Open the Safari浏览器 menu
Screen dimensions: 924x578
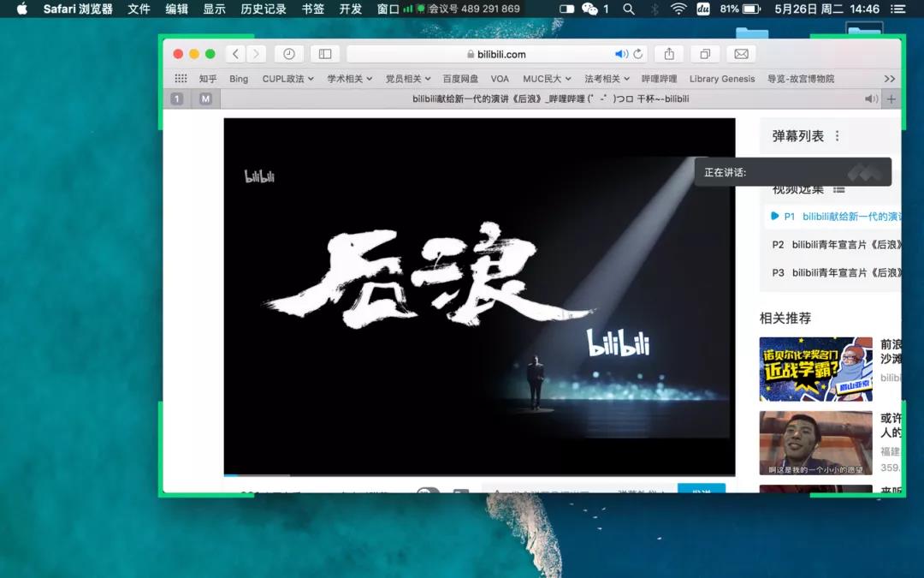(78, 9)
